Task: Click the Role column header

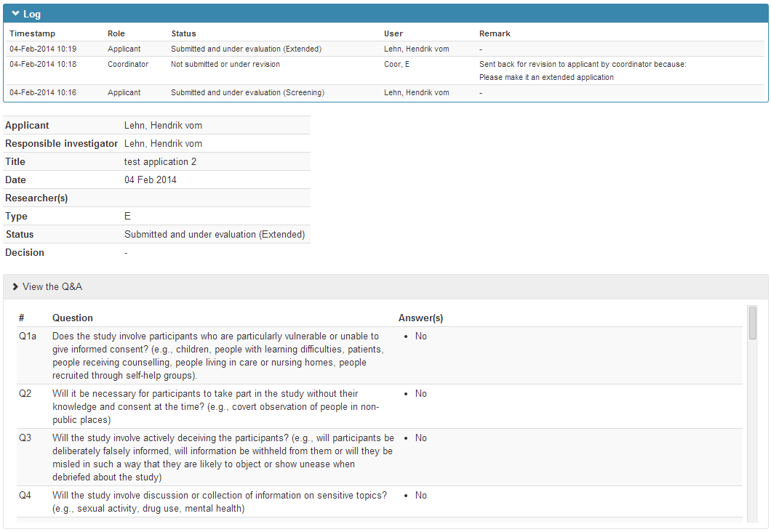Action: 116,33
